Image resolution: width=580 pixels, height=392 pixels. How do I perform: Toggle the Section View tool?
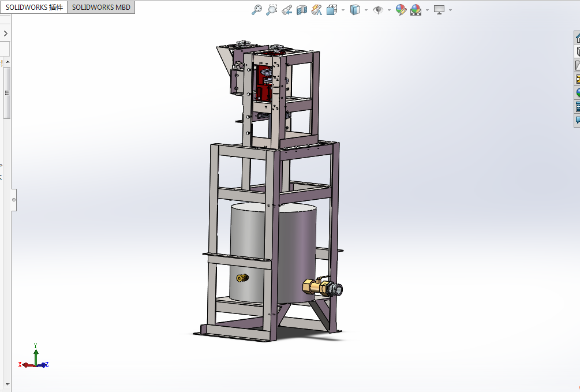click(x=302, y=10)
